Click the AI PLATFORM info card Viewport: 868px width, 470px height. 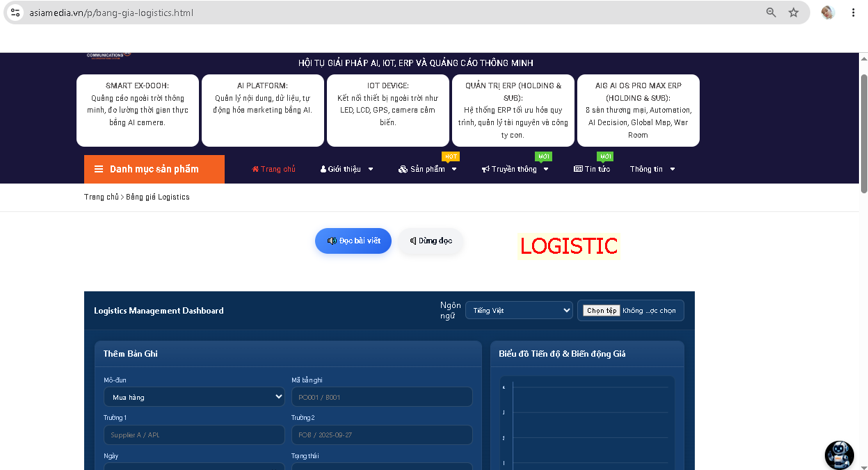click(263, 111)
